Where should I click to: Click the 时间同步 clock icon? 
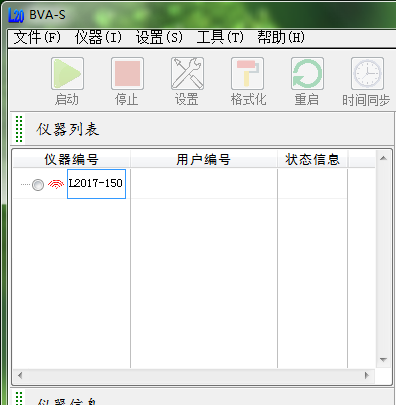point(367,73)
